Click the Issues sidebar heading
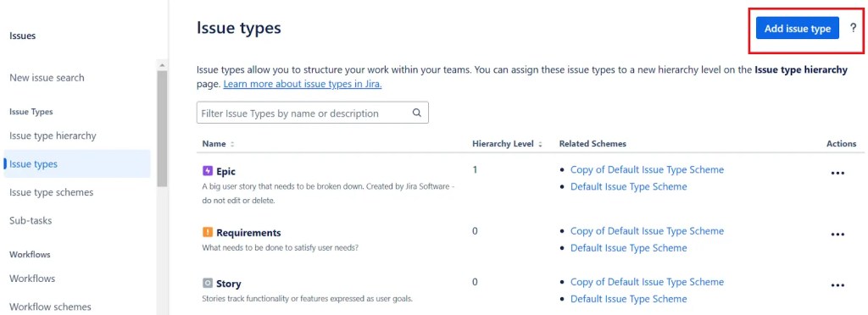Image resolution: width=868 pixels, height=315 pixels. pyautogui.click(x=23, y=36)
